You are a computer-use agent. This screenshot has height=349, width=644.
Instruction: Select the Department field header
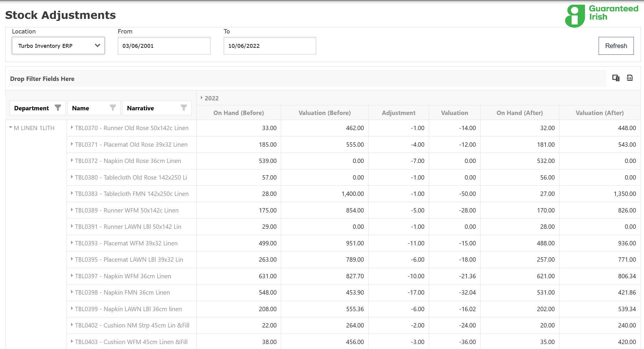31,108
